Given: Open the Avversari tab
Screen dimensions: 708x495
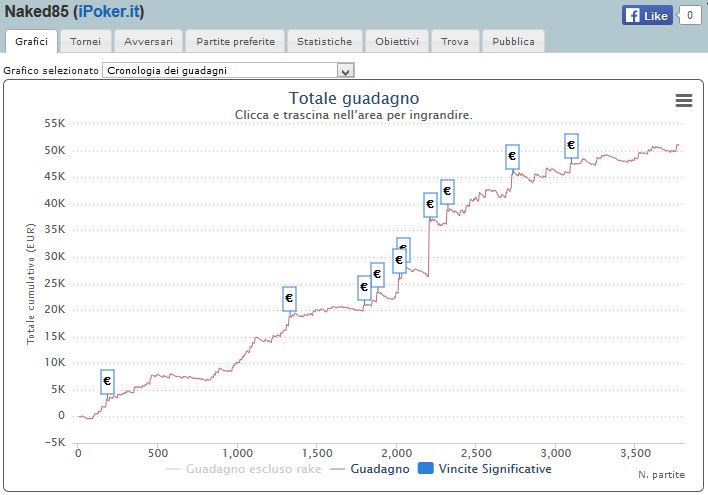Looking at the screenshot, I should coord(148,42).
